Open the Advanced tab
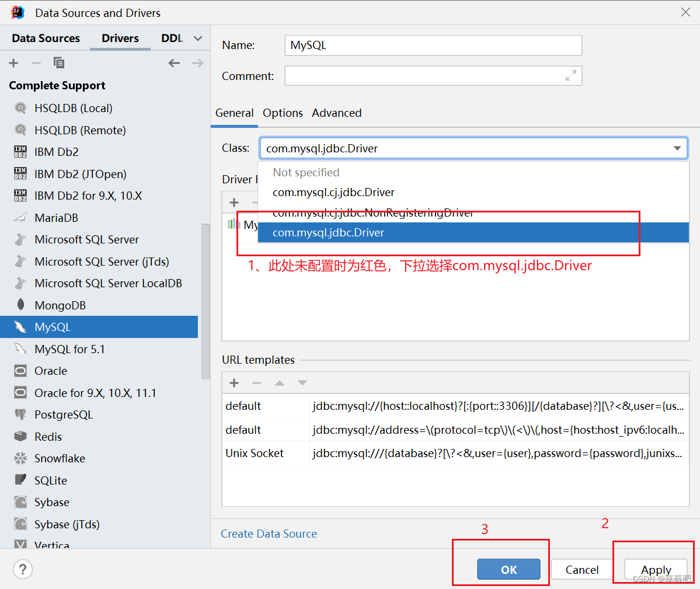The image size is (700, 589). (x=337, y=113)
